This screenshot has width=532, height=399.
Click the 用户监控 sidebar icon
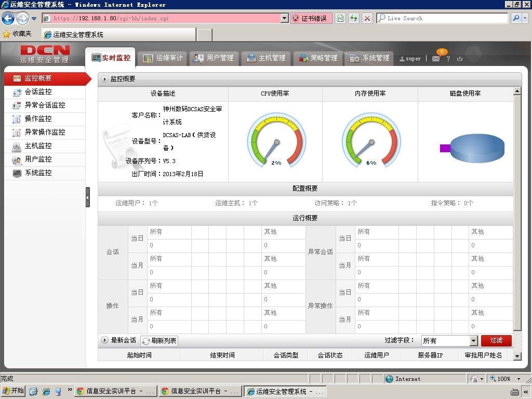coord(17,160)
